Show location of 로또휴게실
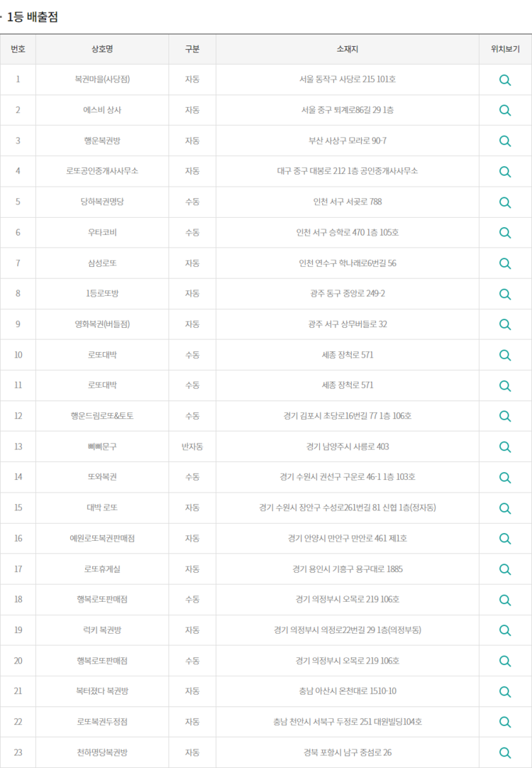The height and width of the screenshot is (768, 532). (504, 569)
